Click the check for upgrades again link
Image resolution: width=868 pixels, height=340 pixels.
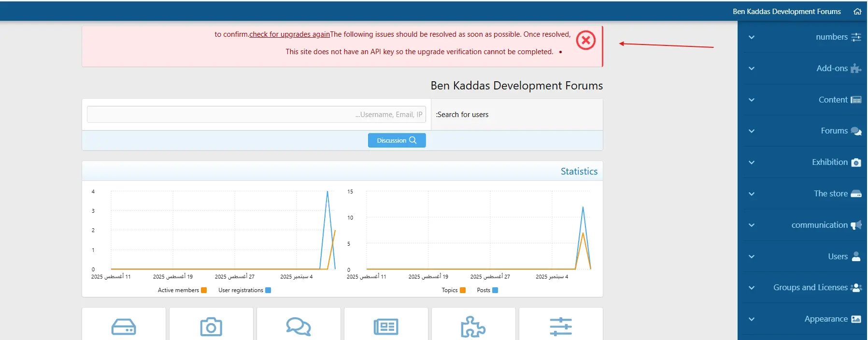point(289,34)
